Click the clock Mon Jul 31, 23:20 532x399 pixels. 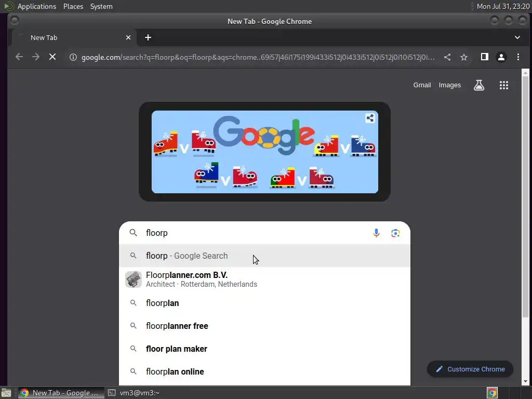[503, 6]
